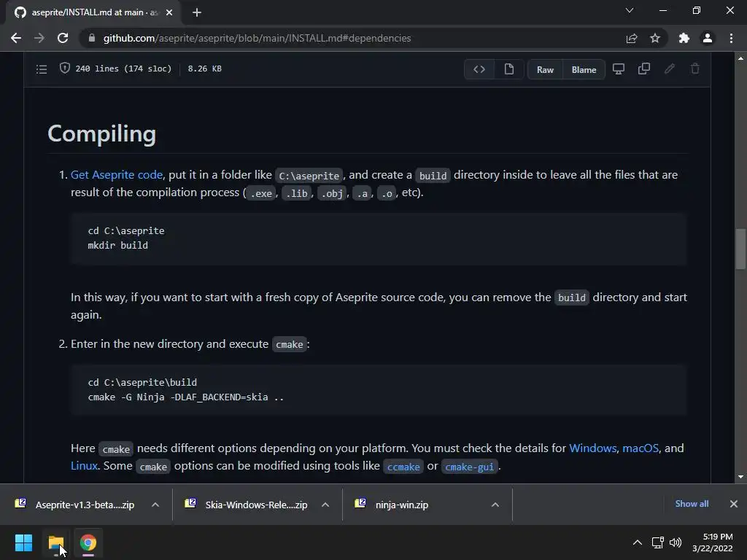The height and width of the screenshot is (560, 747).
Task: Bookmark this page with star icon
Action: (655, 38)
